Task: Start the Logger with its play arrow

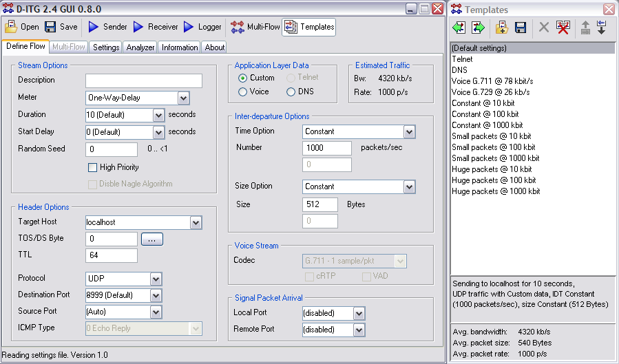Action: tap(189, 27)
